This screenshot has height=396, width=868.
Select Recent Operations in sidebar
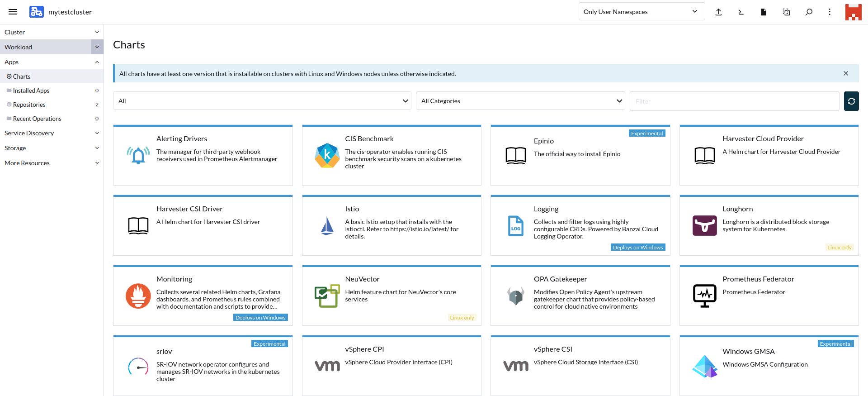(37, 119)
